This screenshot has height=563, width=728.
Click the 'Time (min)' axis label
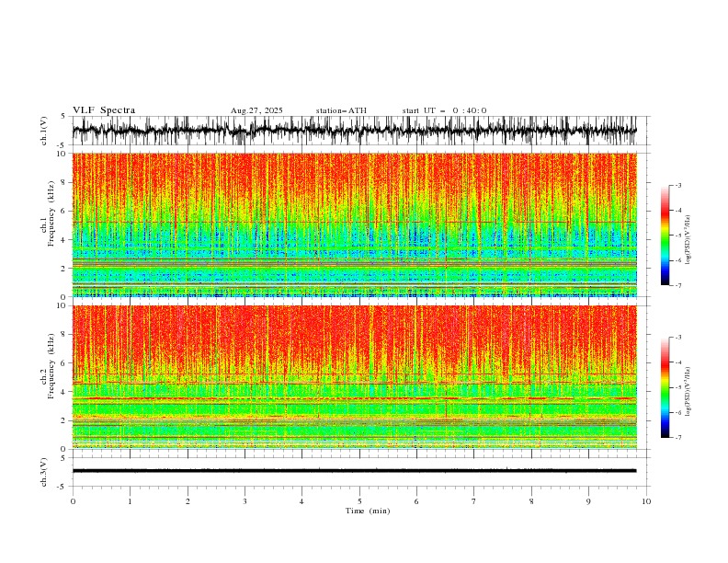368,511
